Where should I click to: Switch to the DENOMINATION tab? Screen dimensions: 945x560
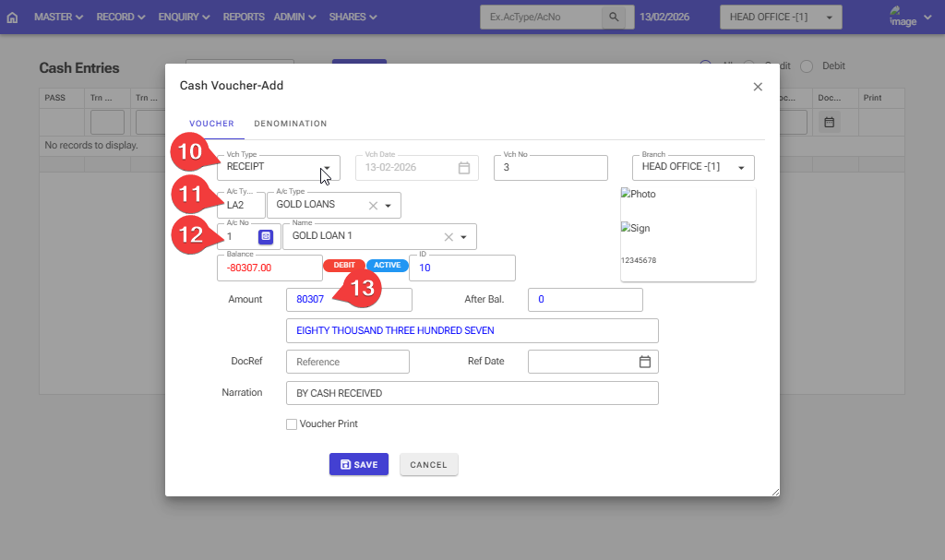[x=290, y=124]
